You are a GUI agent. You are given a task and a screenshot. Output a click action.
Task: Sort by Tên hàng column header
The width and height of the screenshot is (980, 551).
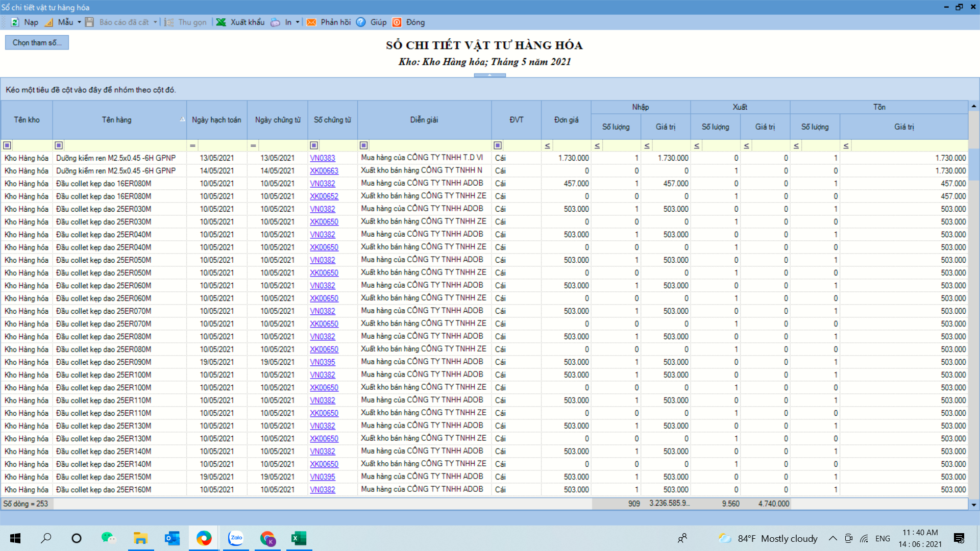(x=117, y=120)
